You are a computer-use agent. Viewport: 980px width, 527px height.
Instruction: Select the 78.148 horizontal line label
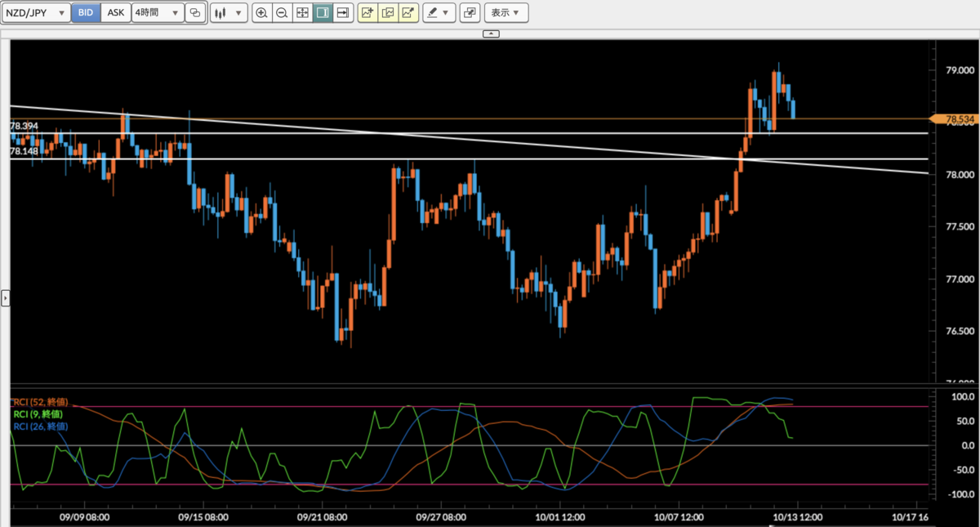24,152
